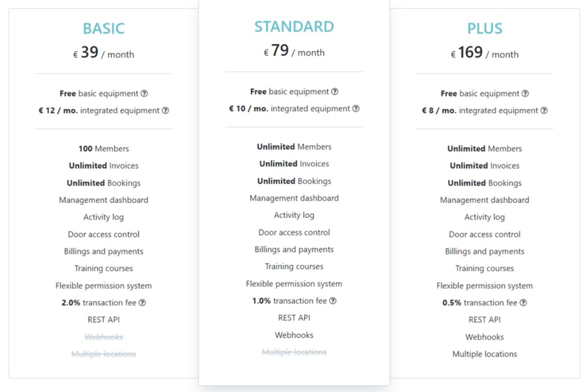The image size is (584, 392).
Task: Click help icon beside Basic plan's integrated equipment
Action: tap(165, 110)
